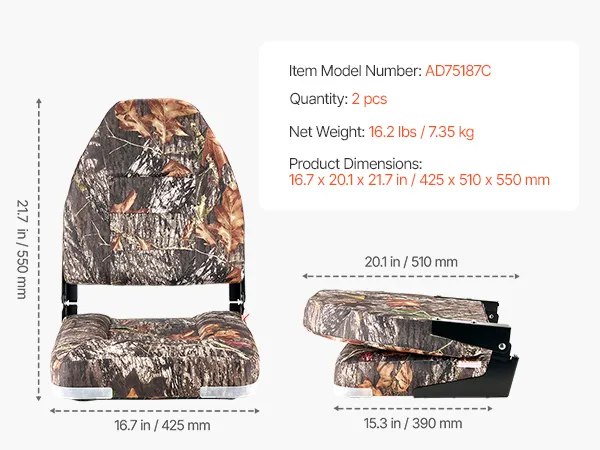The height and width of the screenshot is (450, 600).
Task: Click the 16.7 in / 425 mm width label
Action: coord(162,425)
